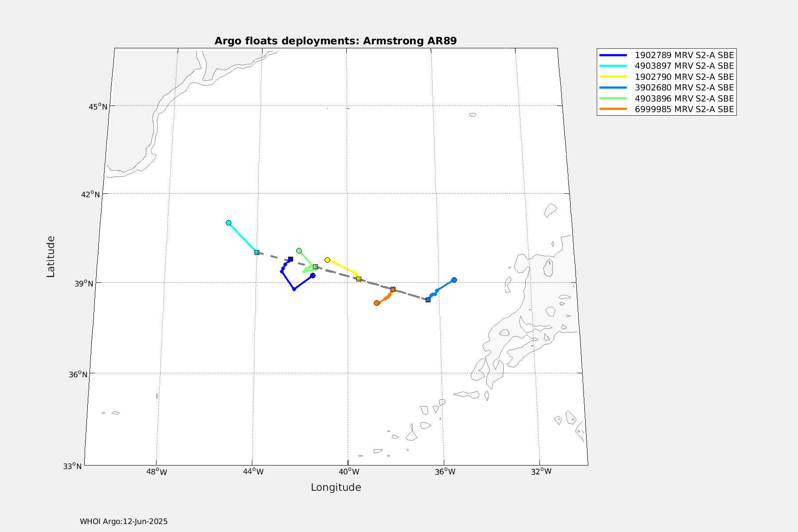Click the Latitude axis label
The image size is (798, 532).
[x=51, y=257]
